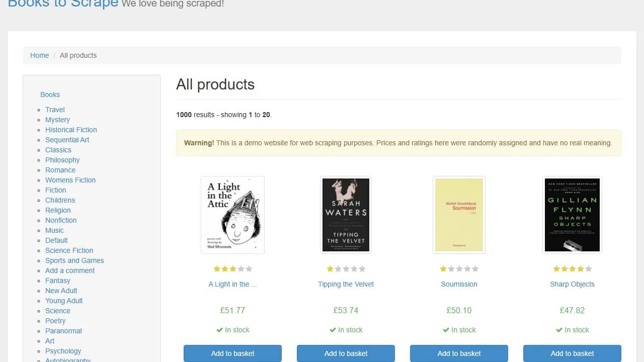The width and height of the screenshot is (644, 362).
Task: Browse the Travel category
Action: (55, 110)
